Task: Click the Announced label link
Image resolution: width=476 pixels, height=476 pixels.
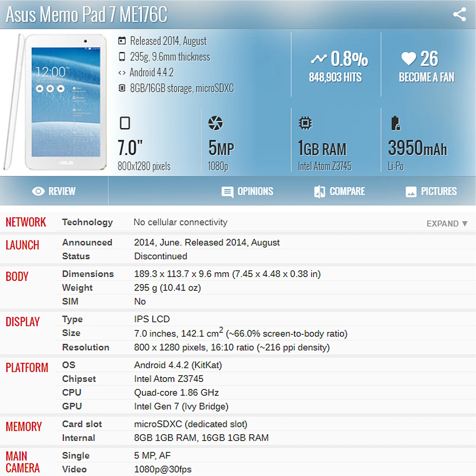Action: coord(87,242)
